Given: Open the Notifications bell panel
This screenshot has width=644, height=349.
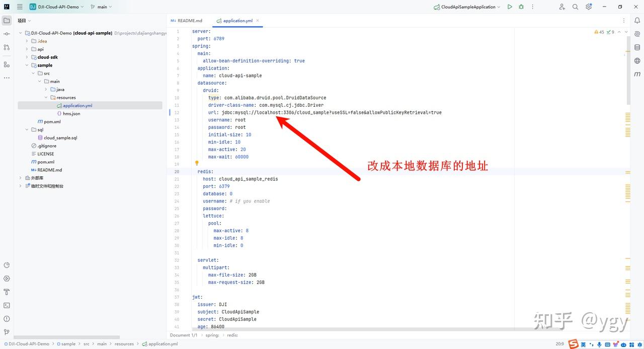Looking at the screenshot, I should [637, 21].
